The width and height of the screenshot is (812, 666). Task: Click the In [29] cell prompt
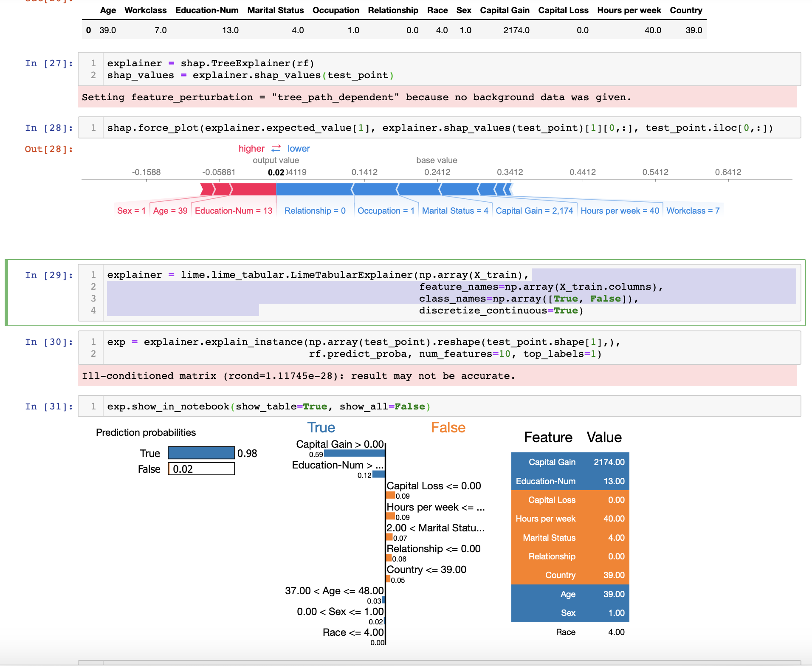49,275
